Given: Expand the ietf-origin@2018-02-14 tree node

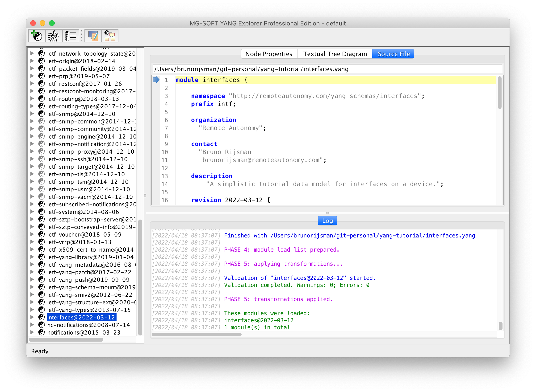Looking at the screenshot, I should tap(32, 61).
